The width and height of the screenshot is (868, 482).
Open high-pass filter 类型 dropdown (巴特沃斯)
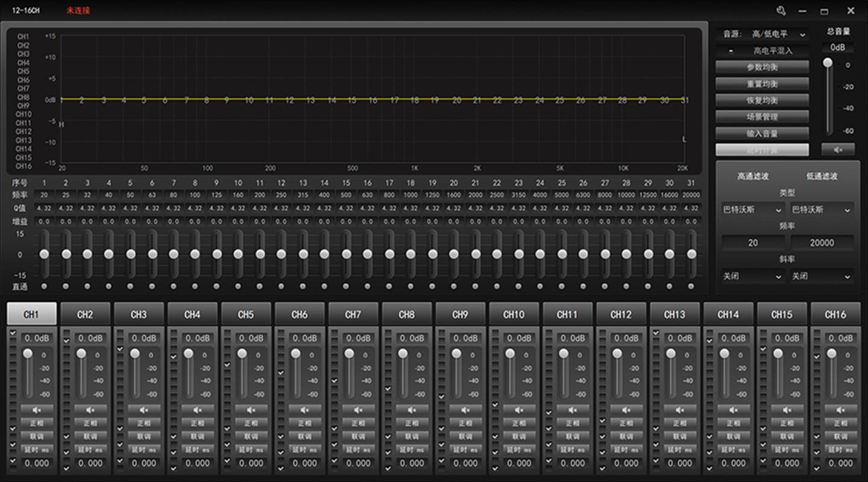(x=753, y=210)
